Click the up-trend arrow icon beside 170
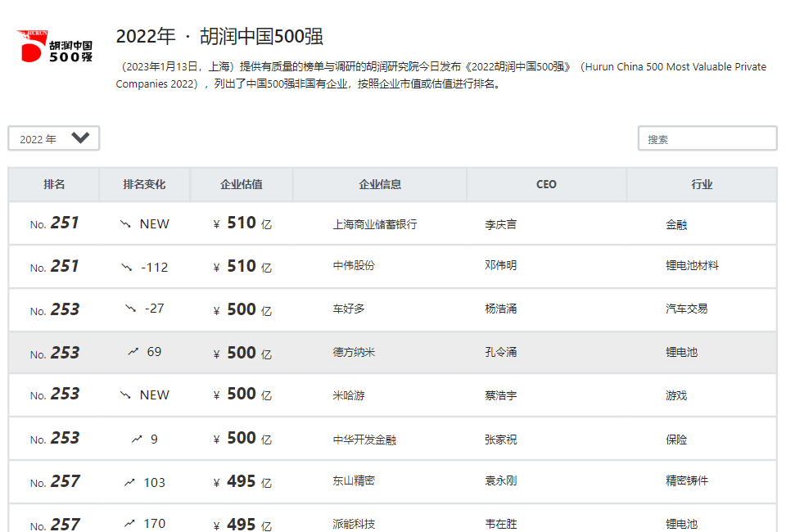Viewport: 786px width, 532px height. pyautogui.click(x=129, y=523)
